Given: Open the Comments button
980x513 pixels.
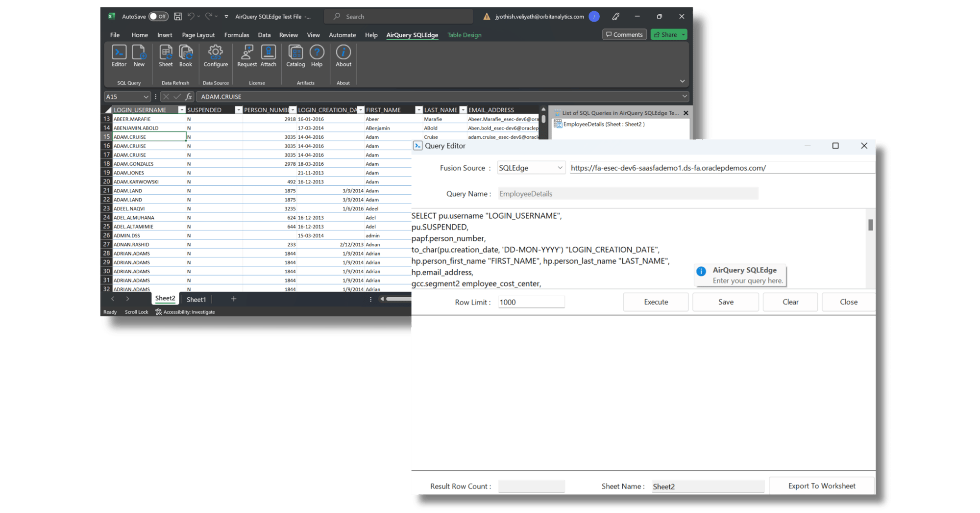Looking at the screenshot, I should 624,34.
